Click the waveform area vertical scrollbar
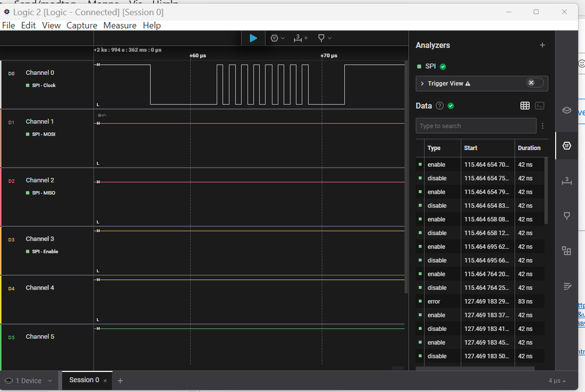Screen dimensions: 585x392 406,177
